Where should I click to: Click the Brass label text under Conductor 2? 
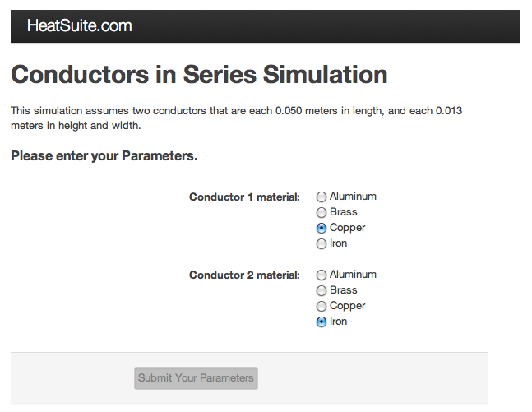coord(344,290)
